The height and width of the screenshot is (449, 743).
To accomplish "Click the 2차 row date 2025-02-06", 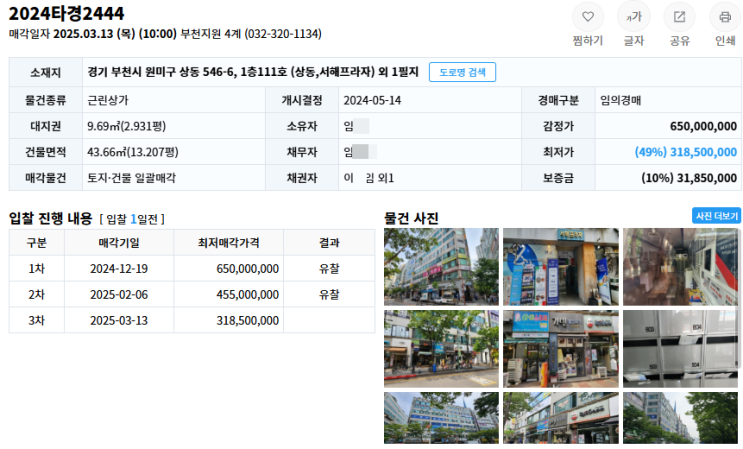I will [119, 295].
